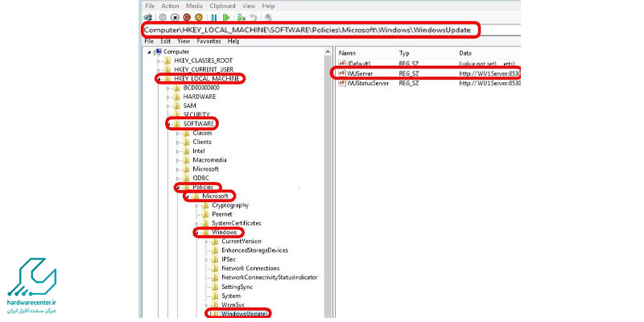Click the green Reset toolbar icon
644x322 pixels.
[225, 17]
